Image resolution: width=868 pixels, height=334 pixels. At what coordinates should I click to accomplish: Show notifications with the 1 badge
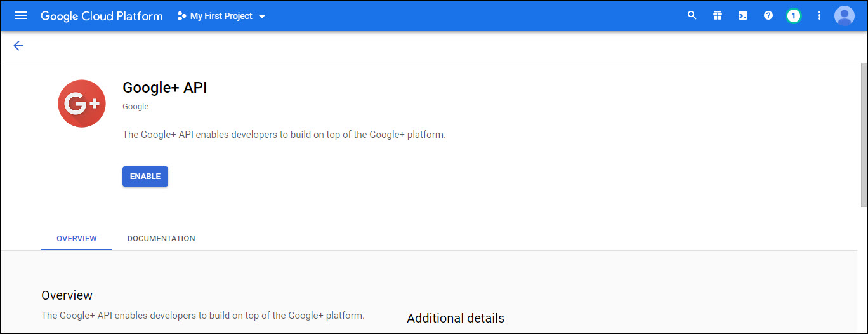click(793, 15)
